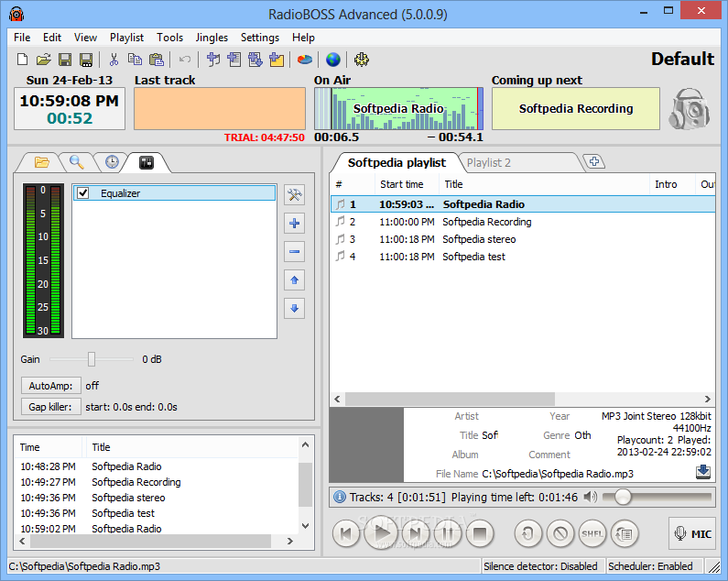Image resolution: width=728 pixels, height=581 pixels.
Task: Click the save tag icon near File Name
Action: [x=703, y=471]
